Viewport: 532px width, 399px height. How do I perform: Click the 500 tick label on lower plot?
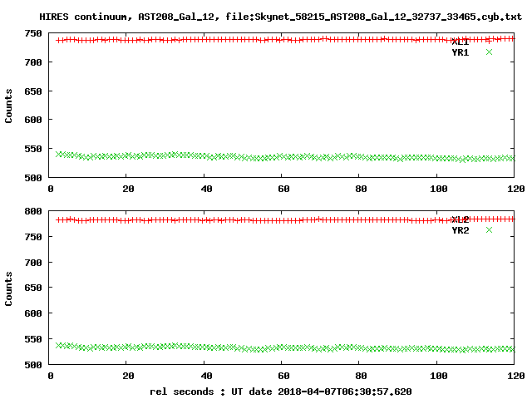tap(33, 365)
